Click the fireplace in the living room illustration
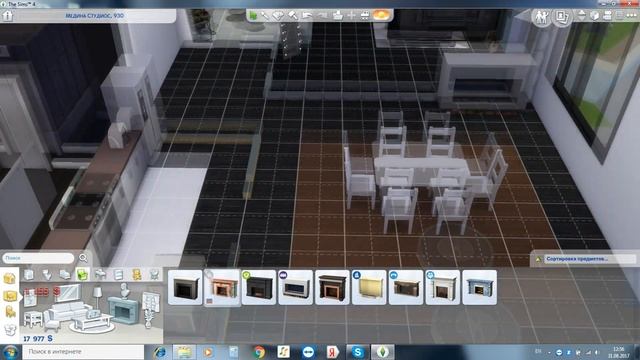This screenshot has width=640, height=360. pos(123,310)
